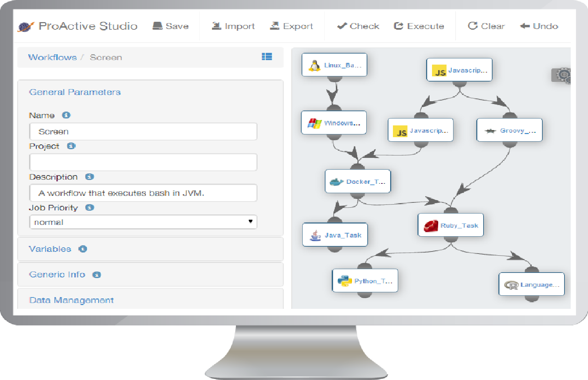Click output endpoint below Python task node
The height and width of the screenshot is (380, 588).
(365, 295)
